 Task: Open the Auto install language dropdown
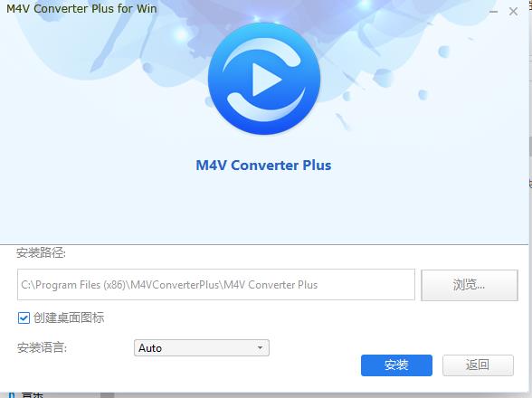click(x=202, y=347)
